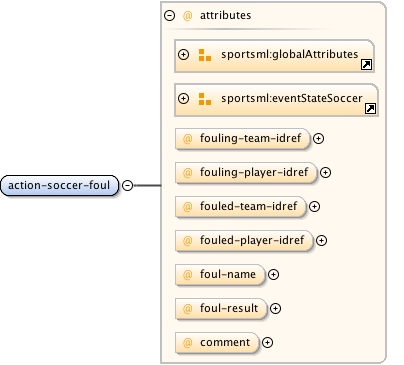The height and width of the screenshot is (365, 404).
Task: Collapse the action-soccer-foul element node
Action: [x=128, y=185]
